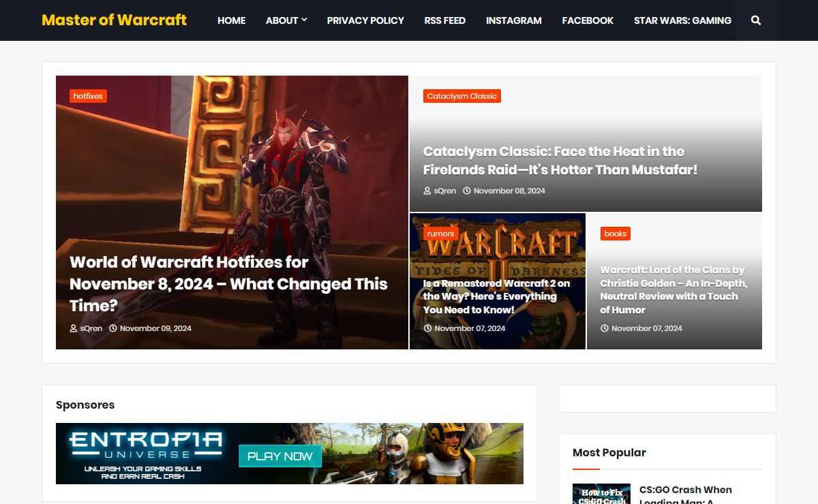This screenshot has height=504, width=818.
Task: Click the November 08, 2024 post date
Action: [x=509, y=191]
